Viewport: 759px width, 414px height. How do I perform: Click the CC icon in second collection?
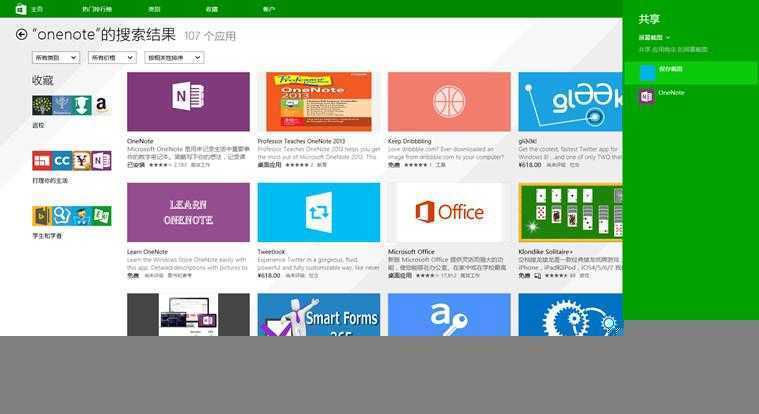pos(61,161)
